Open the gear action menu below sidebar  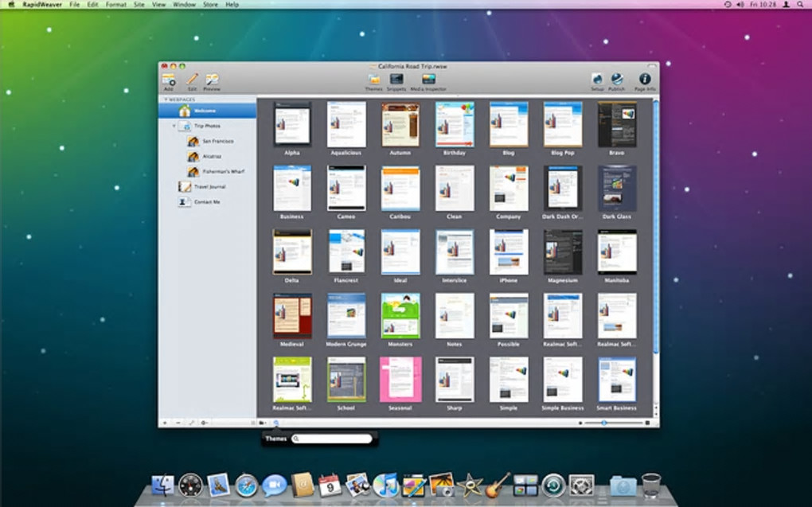pyautogui.click(x=205, y=423)
